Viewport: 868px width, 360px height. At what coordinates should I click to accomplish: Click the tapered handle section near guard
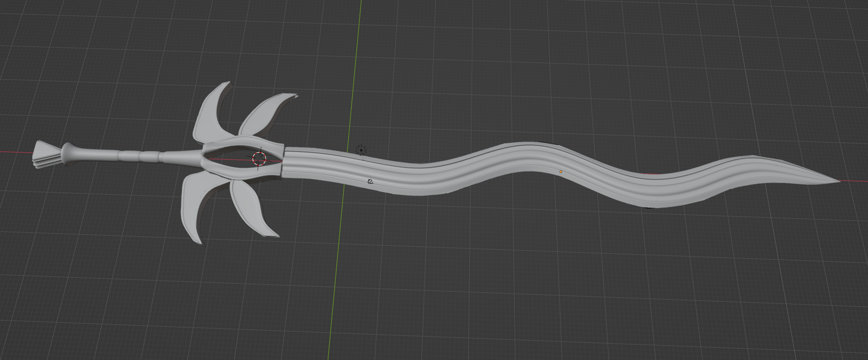[x=181, y=158]
